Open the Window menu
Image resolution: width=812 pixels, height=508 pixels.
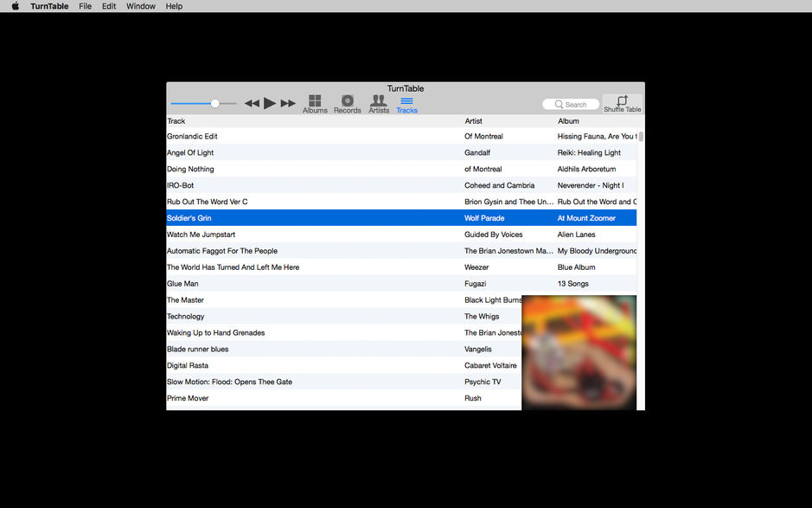(140, 6)
